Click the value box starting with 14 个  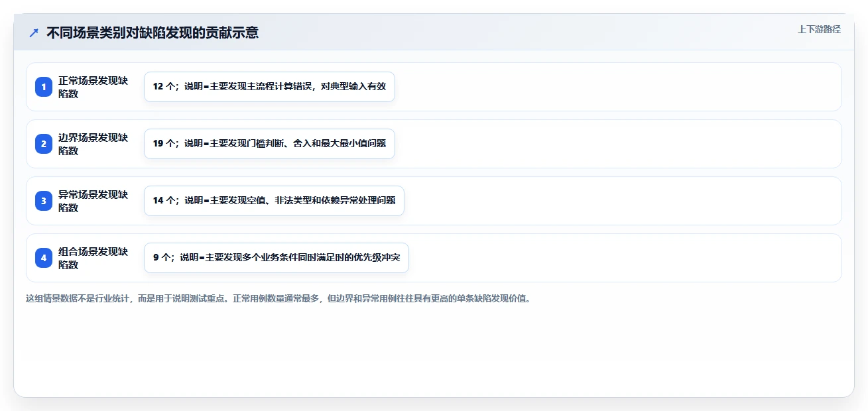click(x=274, y=201)
